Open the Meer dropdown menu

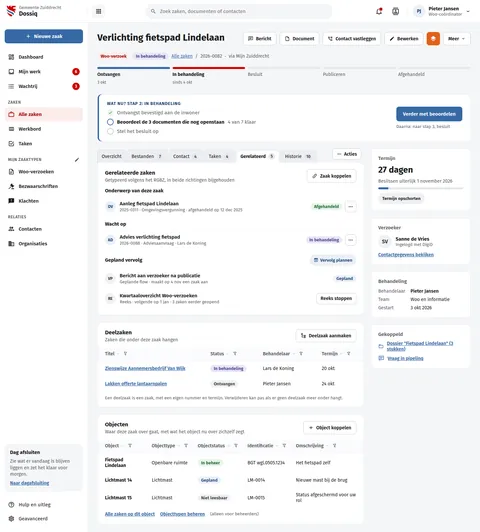[457, 39]
